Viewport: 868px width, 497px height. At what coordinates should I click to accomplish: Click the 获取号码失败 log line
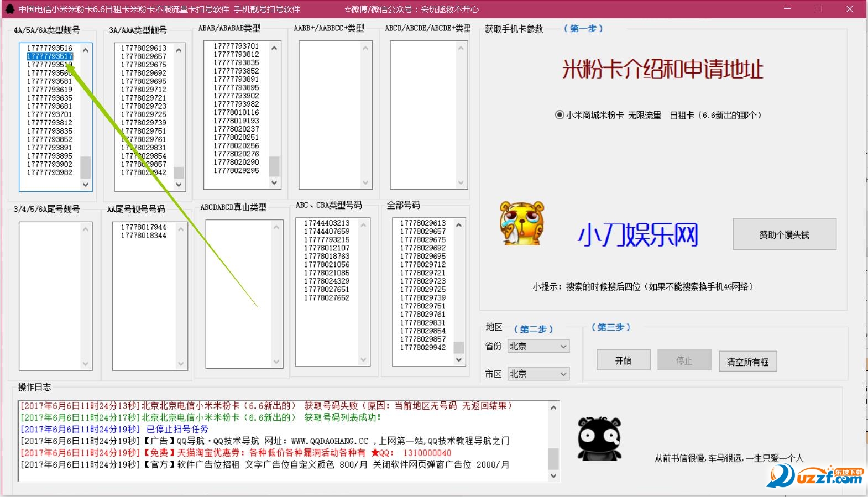(266, 406)
